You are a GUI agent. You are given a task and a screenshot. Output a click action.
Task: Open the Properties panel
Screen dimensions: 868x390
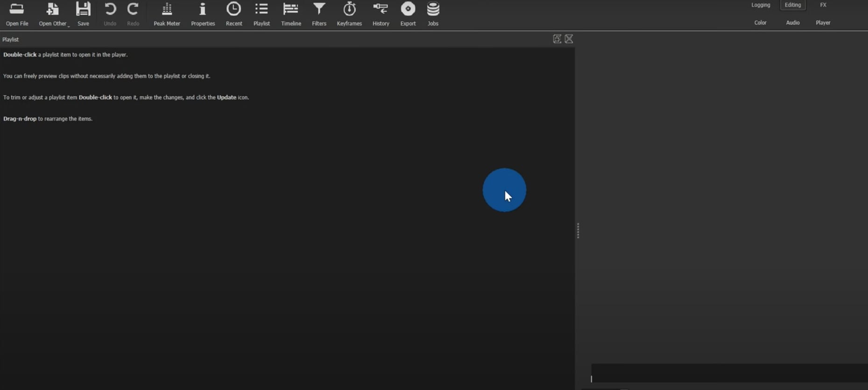click(203, 14)
